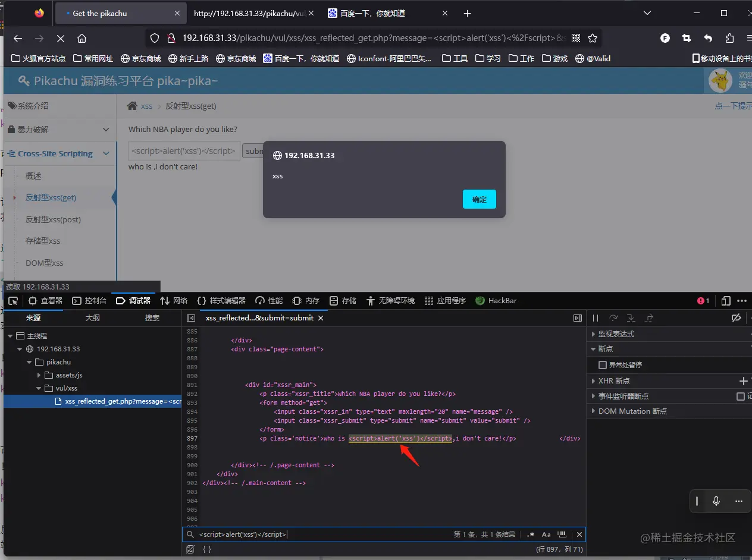This screenshot has width=752, height=560.
Task: Expand the XHR 断点 section
Action: click(x=594, y=380)
